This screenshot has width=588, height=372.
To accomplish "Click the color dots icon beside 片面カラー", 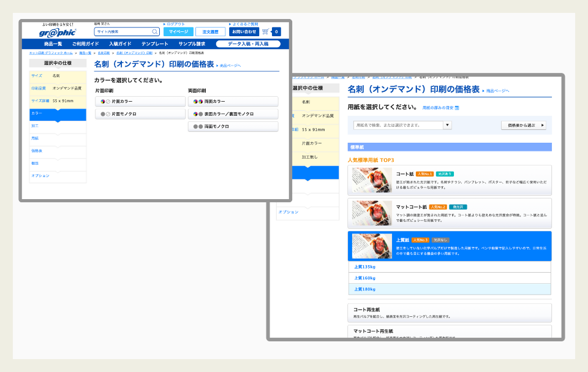I will click(101, 101).
